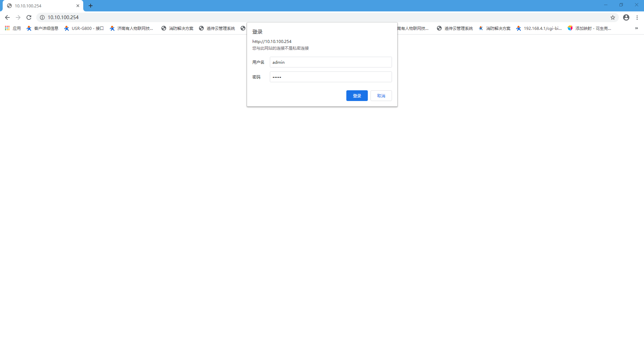
Task: Open the Chrome three-dot menu
Action: pyautogui.click(x=637, y=17)
